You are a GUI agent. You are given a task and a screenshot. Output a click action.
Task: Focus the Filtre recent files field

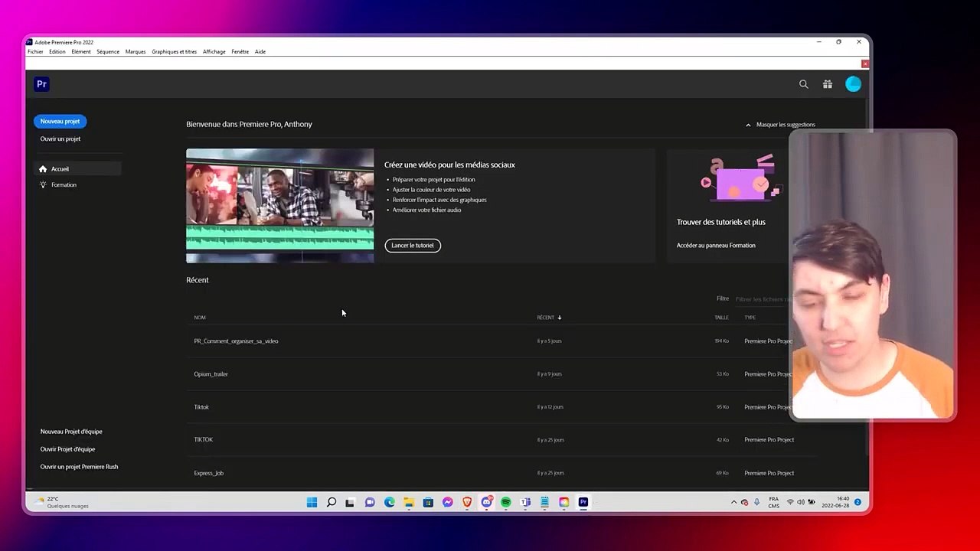click(762, 299)
